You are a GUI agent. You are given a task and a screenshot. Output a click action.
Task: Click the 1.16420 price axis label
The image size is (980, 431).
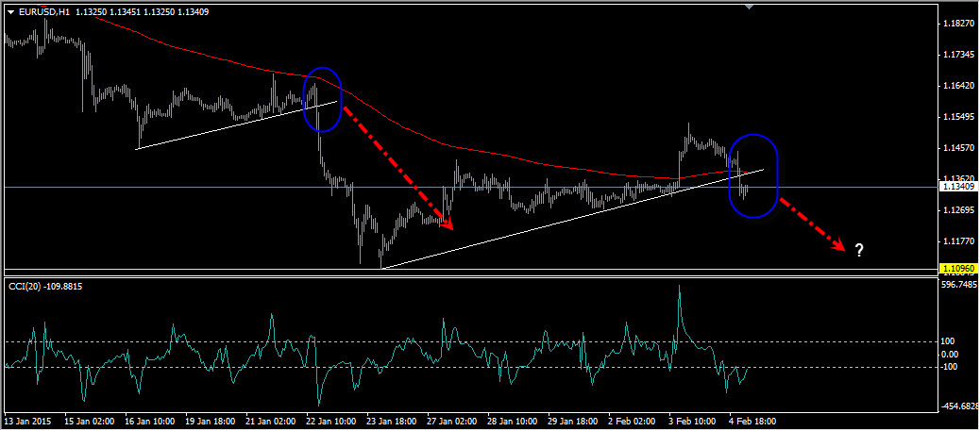959,86
